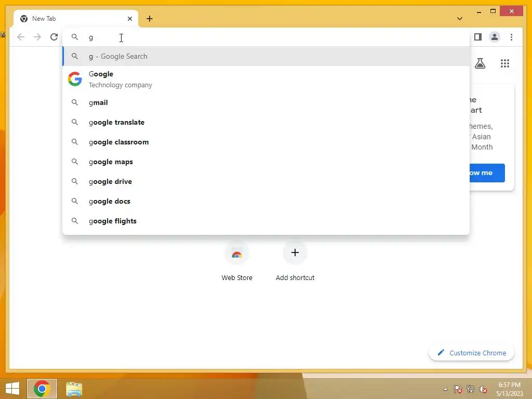The image size is (532, 399).
Task: Pick the gmail suggestion
Action: (267, 102)
